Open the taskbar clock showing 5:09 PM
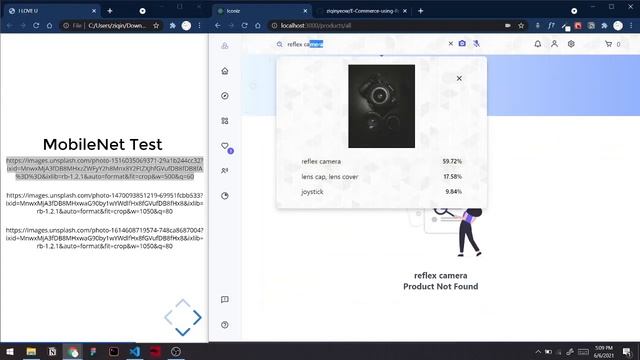The width and height of the screenshot is (640, 360). [x=604, y=351]
